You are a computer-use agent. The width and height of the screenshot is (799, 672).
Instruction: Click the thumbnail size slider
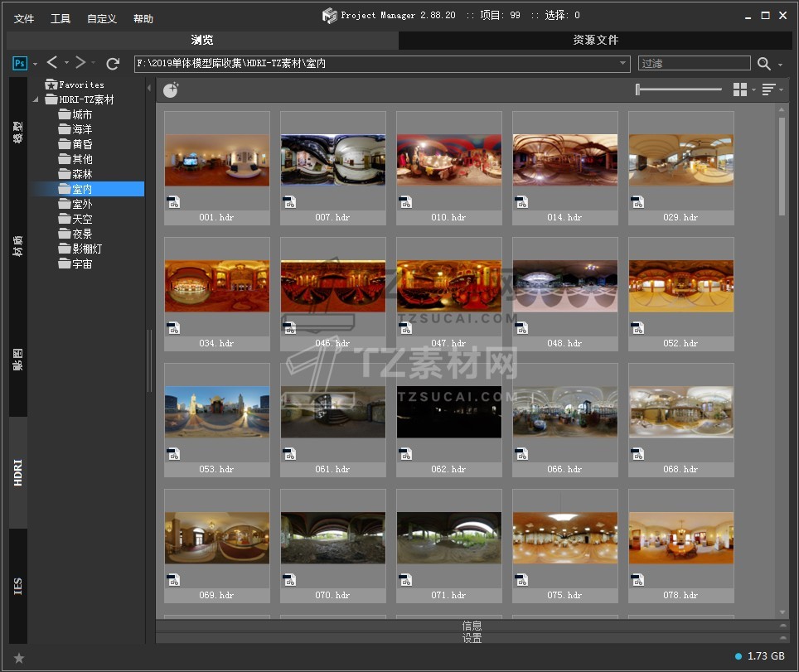pyautogui.click(x=679, y=89)
